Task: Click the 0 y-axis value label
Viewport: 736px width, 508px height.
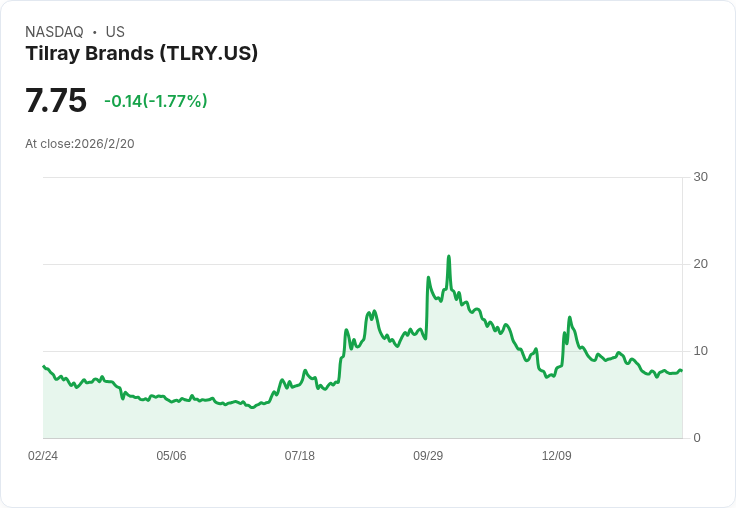Action: click(697, 438)
